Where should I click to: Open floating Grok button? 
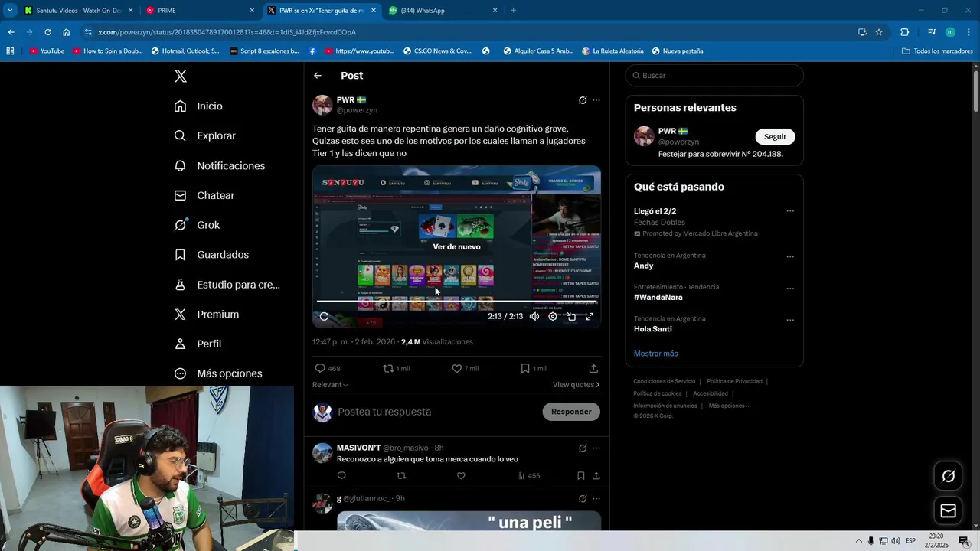point(948,476)
